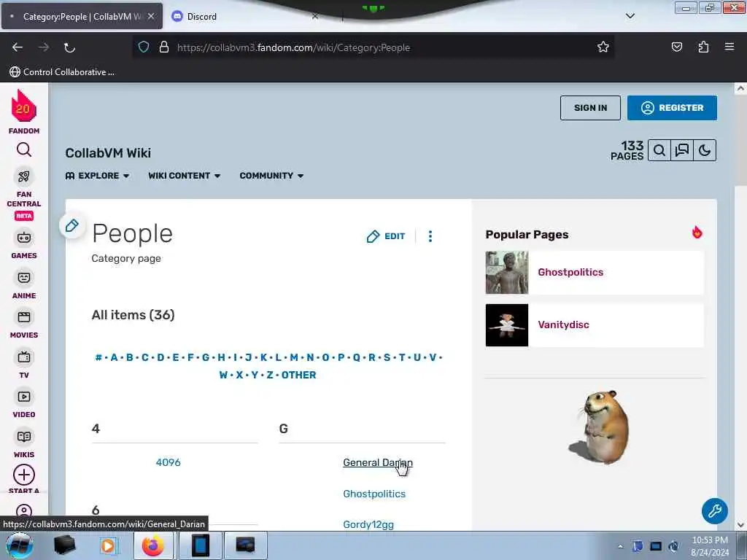Close the Category:People tab

pyautogui.click(x=151, y=16)
